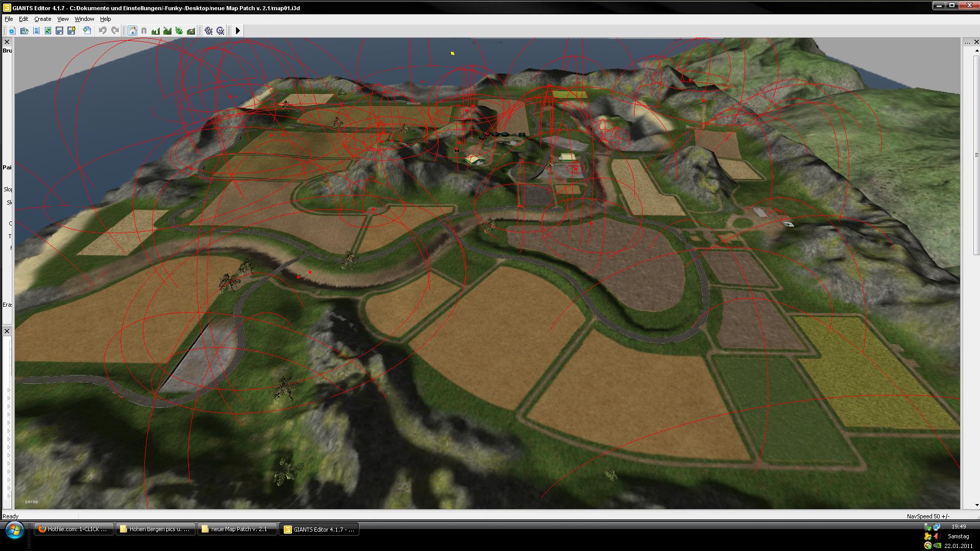980x551 pixels.
Task: Click the right panel vertical scrollbar down arrow
Action: click(x=976, y=505)
